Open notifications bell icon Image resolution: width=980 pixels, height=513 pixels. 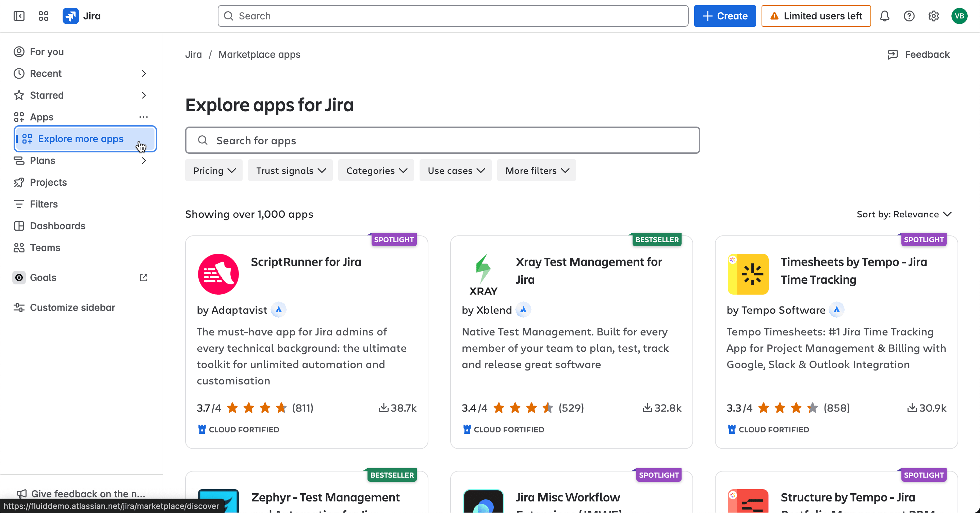pos(884,16)
